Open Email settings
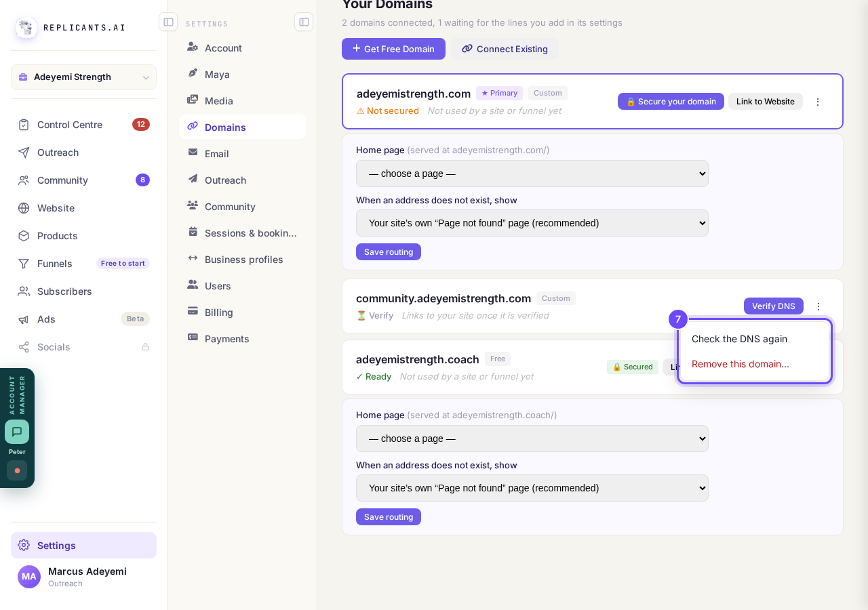The image size is (868, 610). coord(242,153)
